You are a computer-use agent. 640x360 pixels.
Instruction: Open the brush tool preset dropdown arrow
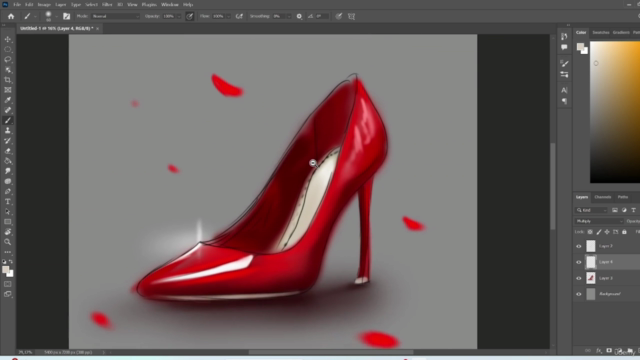pos(35,17)
